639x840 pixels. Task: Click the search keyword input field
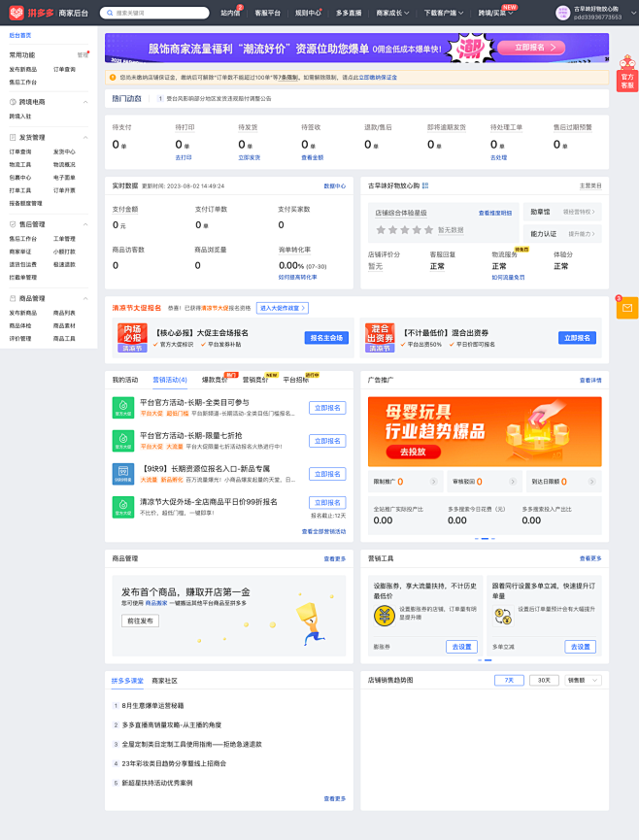(154, 13)
